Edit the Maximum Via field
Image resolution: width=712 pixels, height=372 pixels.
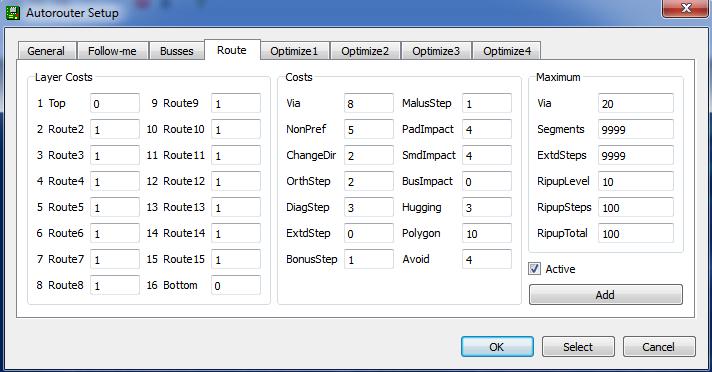(636, 104)
